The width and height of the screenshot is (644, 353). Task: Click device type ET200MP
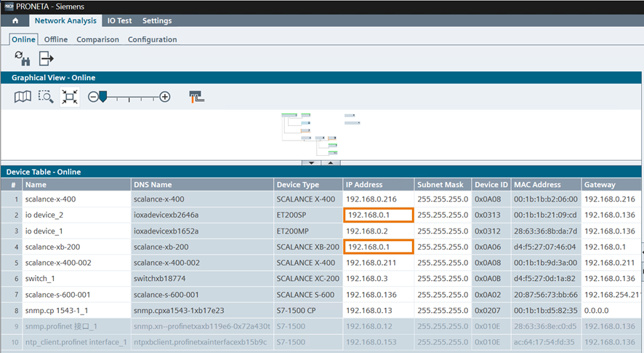point(292,231)
